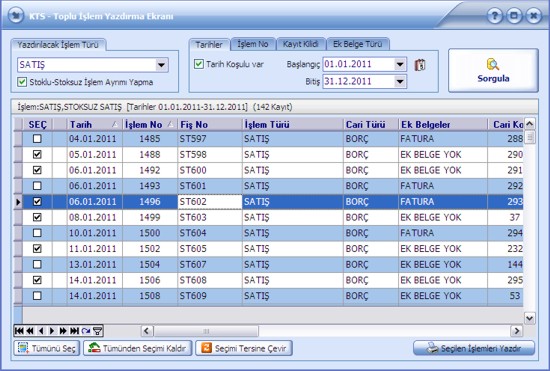Uncheck Tarih Koşulu var checkbox

coord(199,64)
